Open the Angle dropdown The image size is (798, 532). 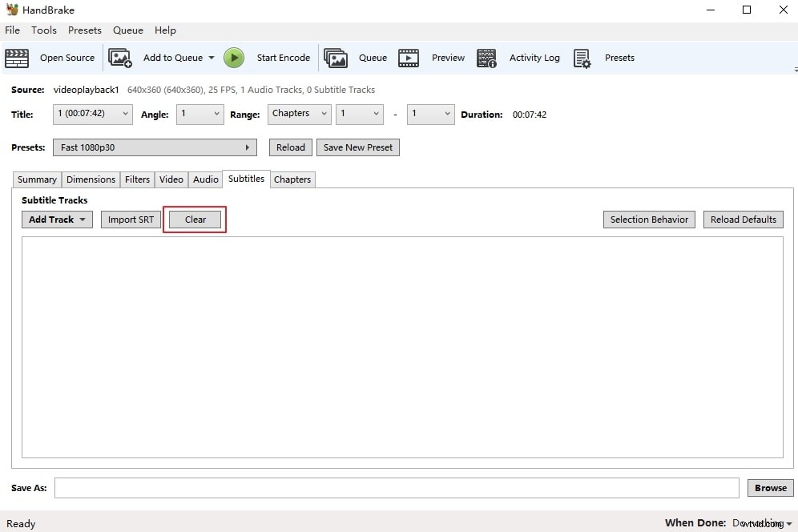point(199,114)
